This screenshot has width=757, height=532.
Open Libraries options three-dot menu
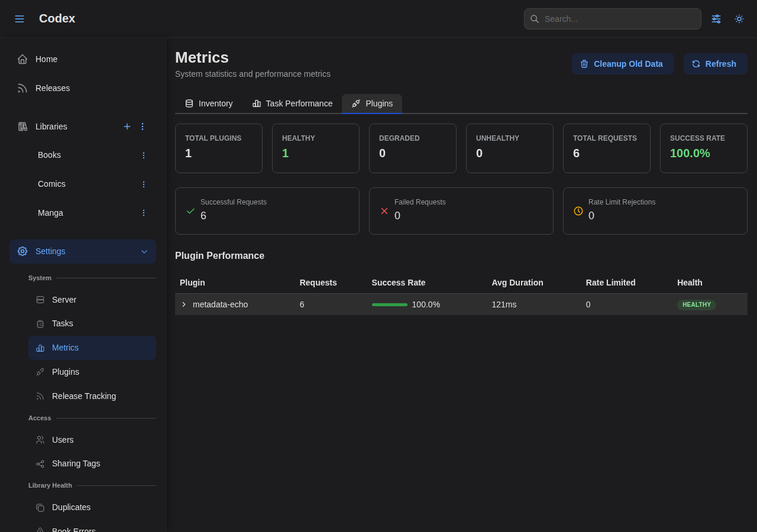(x=143, y=126)
